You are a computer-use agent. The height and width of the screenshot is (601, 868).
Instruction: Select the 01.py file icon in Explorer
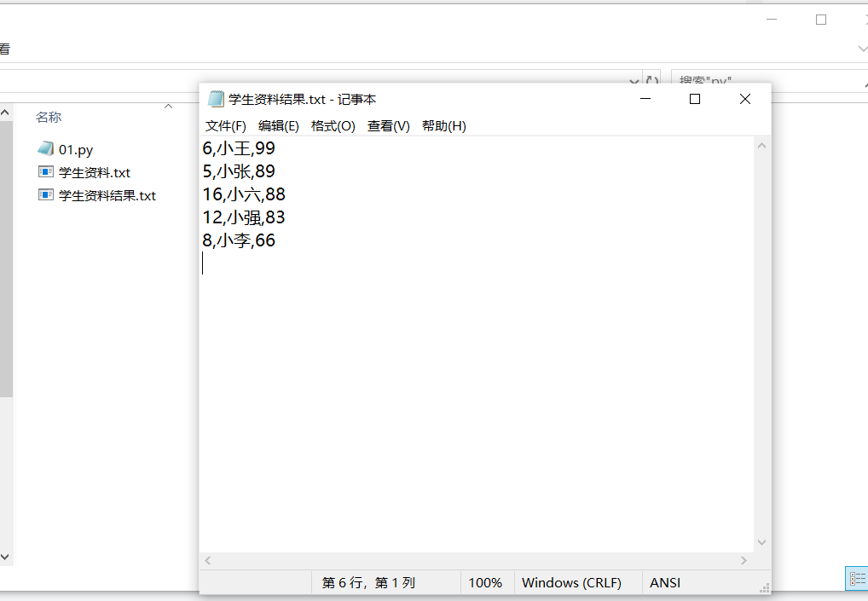(46, 149)
